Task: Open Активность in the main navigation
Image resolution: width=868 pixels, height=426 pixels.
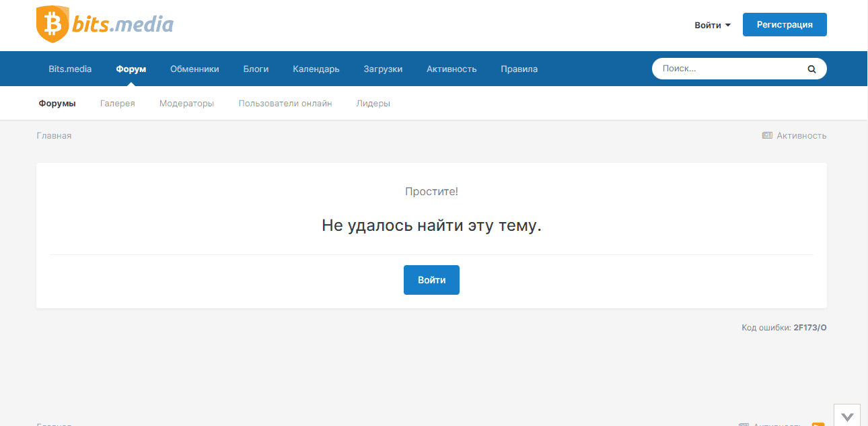Action: [451, 69]
